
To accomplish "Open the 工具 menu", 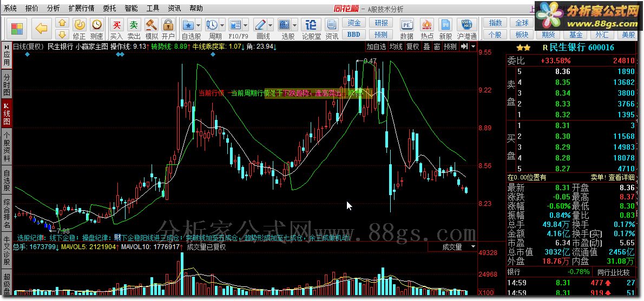I will 153,8.
